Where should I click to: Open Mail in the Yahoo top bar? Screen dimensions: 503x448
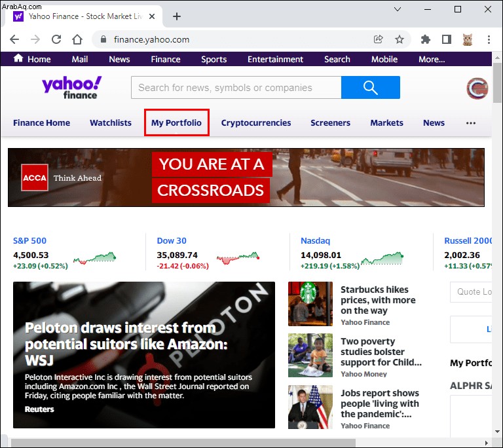[79, 60]
